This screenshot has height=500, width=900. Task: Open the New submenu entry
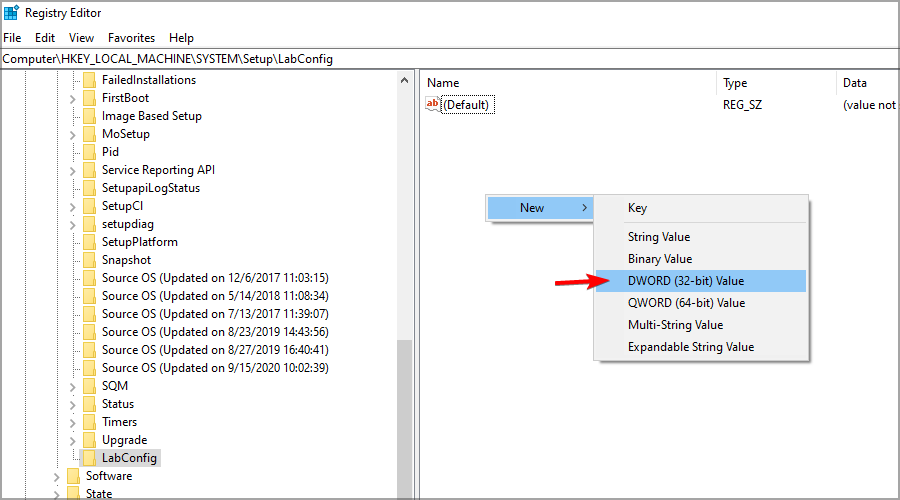[x=540, y=208]
